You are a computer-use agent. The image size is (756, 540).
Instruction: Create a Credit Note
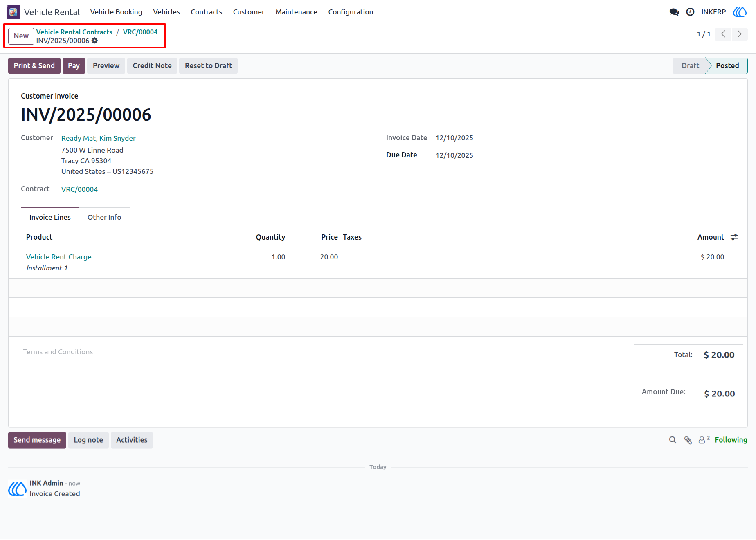pyautogui.click(x=152, y=66)
